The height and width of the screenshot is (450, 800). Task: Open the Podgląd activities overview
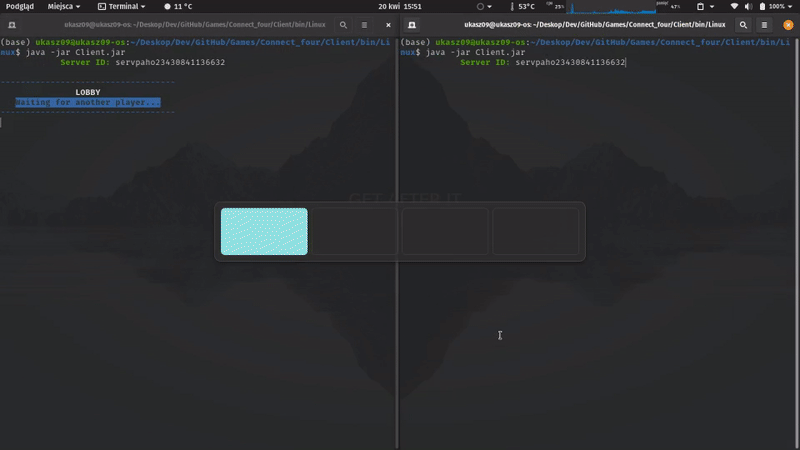[19, 7]
